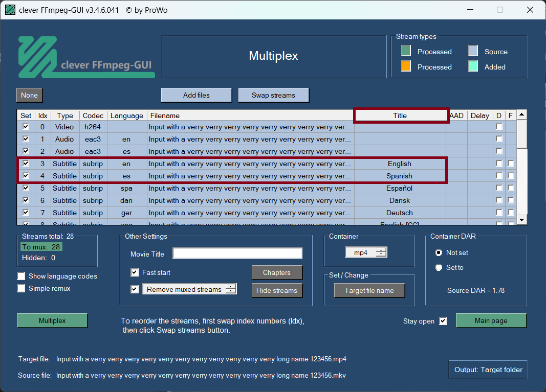Viewport: 546px width, 392px height.
Task: Toggle the checkbox beside Remove muxed streams
Action: point(135,289)
